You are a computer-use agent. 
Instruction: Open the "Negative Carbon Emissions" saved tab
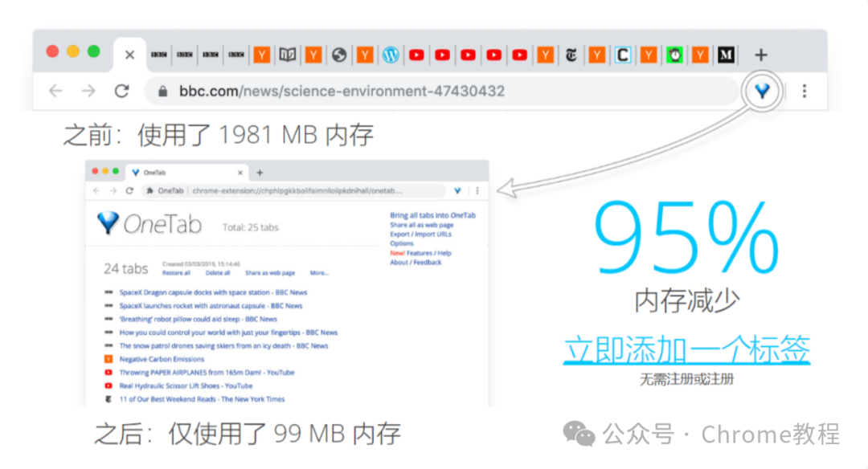(162, 359)
